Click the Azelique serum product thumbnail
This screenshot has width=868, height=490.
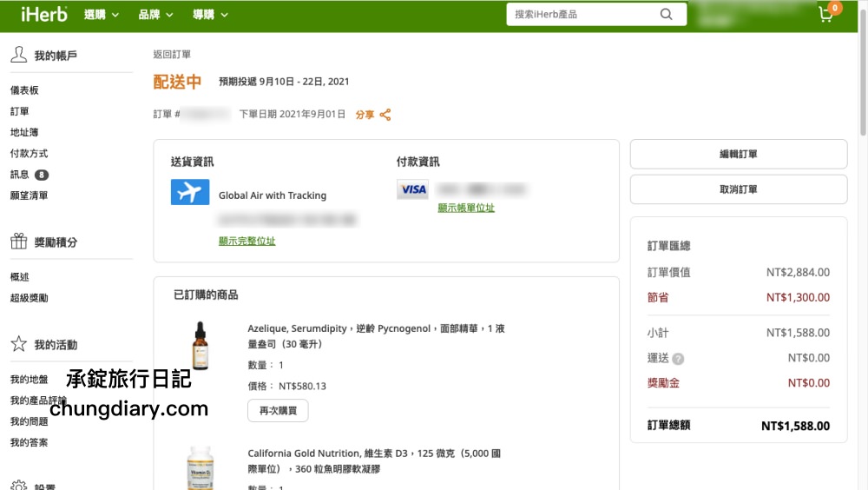201,345
